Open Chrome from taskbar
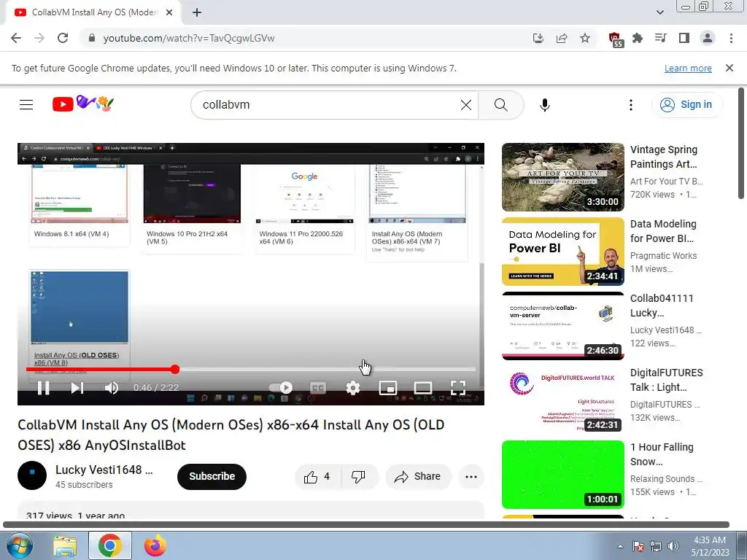Image resolution: width=747 pixels, height=560 pixels. [110, 546]
